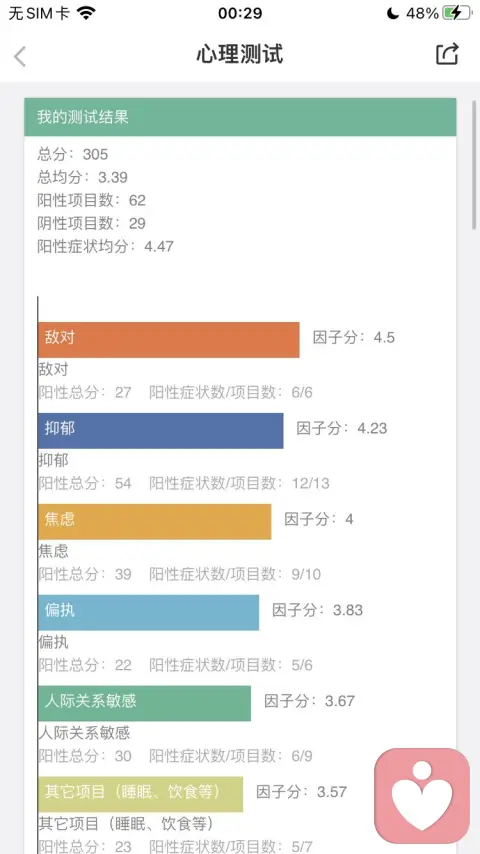Screen dimensions: 480x854
Task: Tap 因子分：4.23 label beside 抑郁
Action: pyautogui.click(x=342, y=429)
